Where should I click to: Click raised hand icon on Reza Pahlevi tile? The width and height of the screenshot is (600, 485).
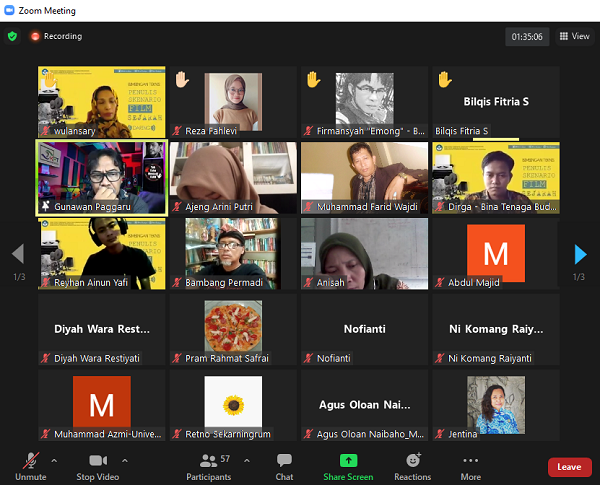[x=182, y=80]
